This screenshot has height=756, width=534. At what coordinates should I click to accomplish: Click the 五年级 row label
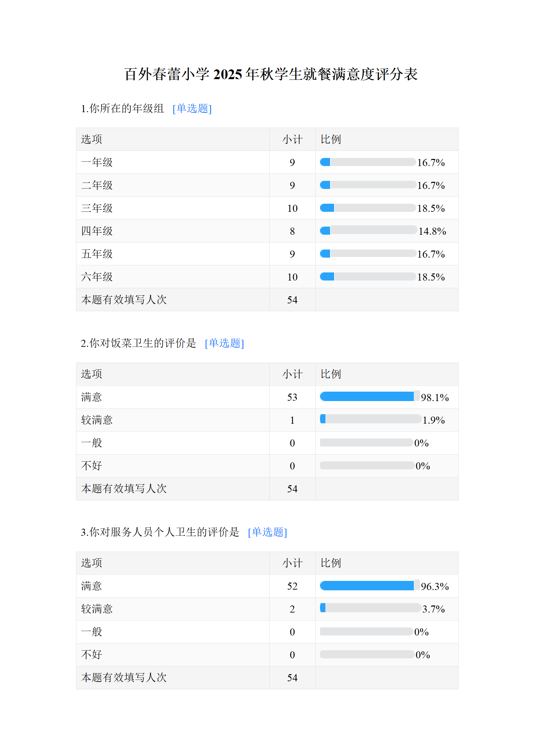coord(97,254)
